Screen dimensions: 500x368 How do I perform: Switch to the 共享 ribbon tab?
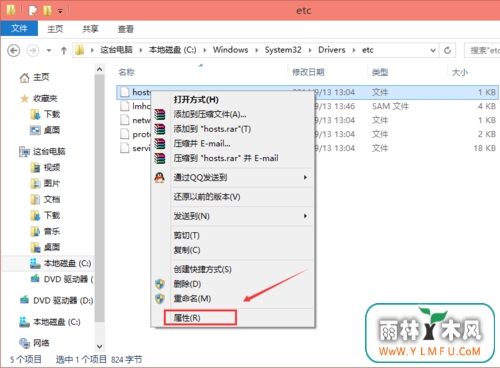pyautogui.click(x=90, y=29)
